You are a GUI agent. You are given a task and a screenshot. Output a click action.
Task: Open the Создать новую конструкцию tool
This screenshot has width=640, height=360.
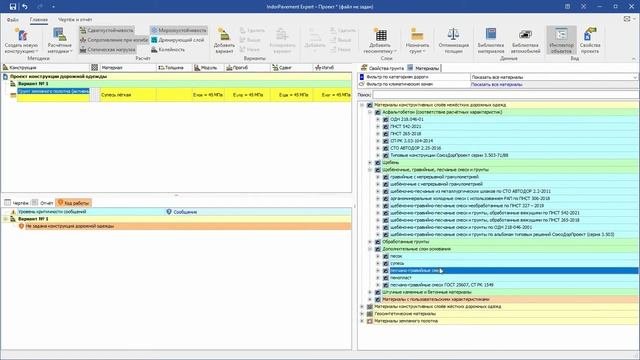(x=21, y=40)
